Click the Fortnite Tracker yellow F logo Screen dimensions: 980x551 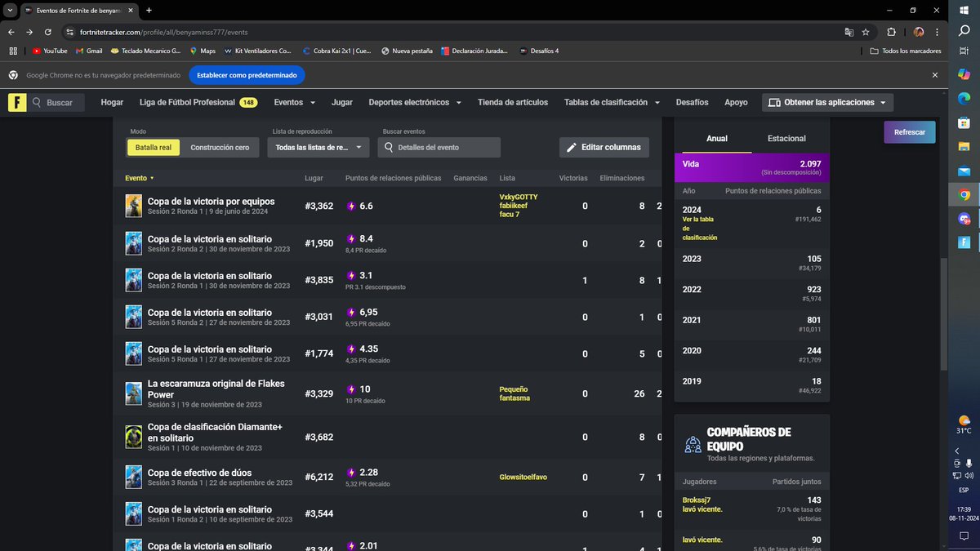(18, 102)
